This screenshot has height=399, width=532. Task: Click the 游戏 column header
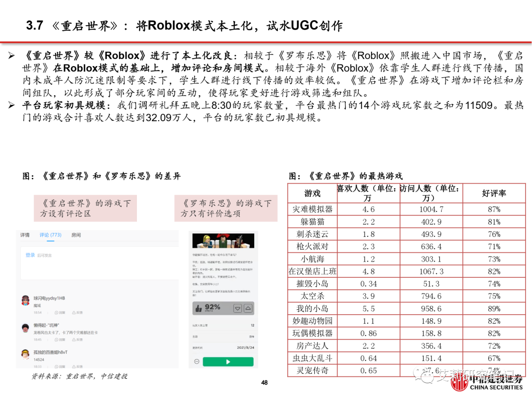[312, 194]
